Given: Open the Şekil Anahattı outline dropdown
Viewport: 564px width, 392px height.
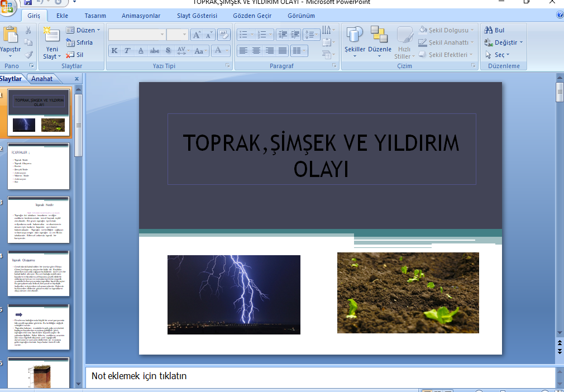Looking at the screenshot, I should tap(446, 42).
